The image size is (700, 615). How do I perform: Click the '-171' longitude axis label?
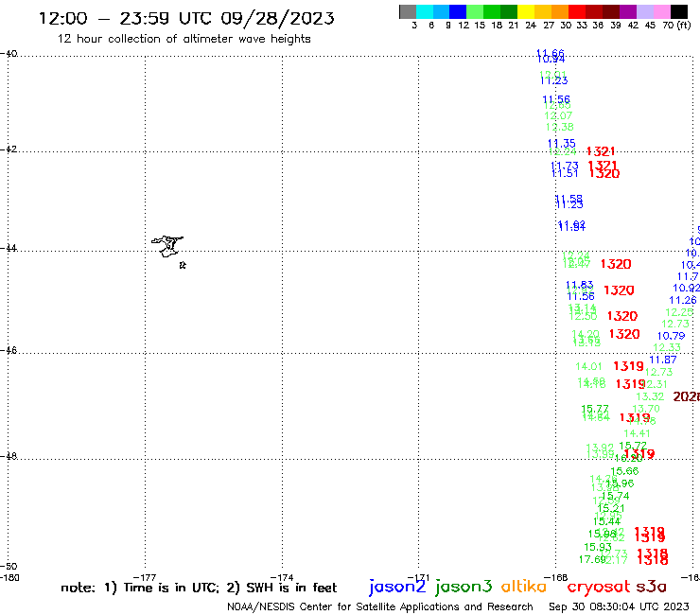[418, 577]
